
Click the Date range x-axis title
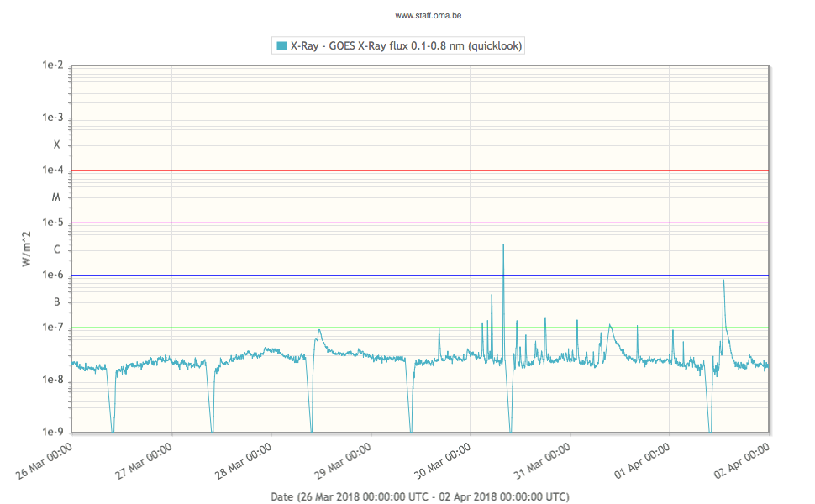pos(420,496)
